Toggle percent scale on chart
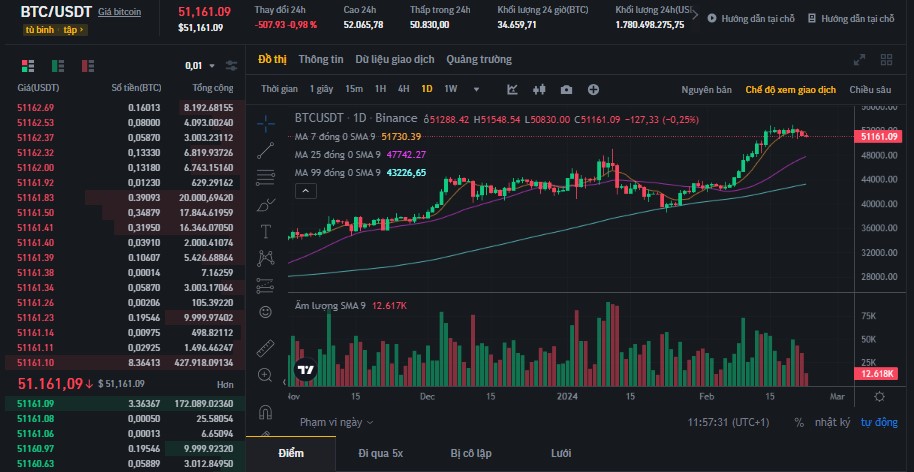Screen dimensions: 914x472 coord(799,422)
